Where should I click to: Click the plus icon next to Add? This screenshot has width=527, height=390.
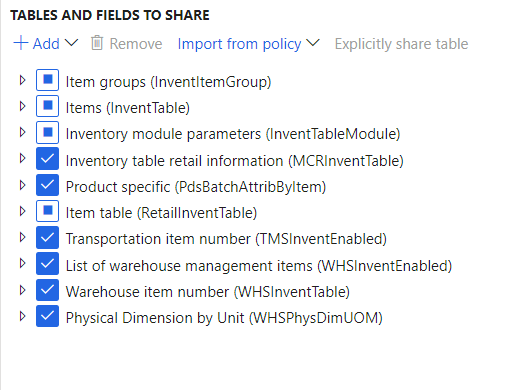pos(21,43)
